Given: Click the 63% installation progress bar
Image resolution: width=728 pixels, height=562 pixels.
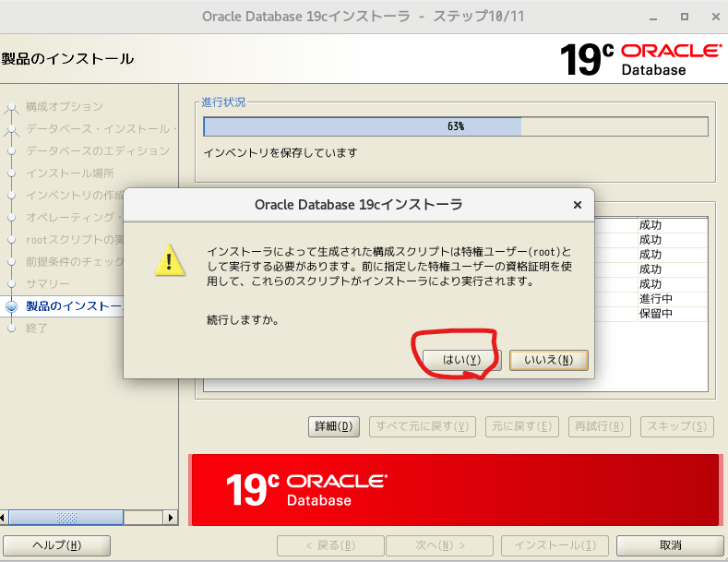Looking at the screenshot, I should pyautogui.click(x=456, y=126).
